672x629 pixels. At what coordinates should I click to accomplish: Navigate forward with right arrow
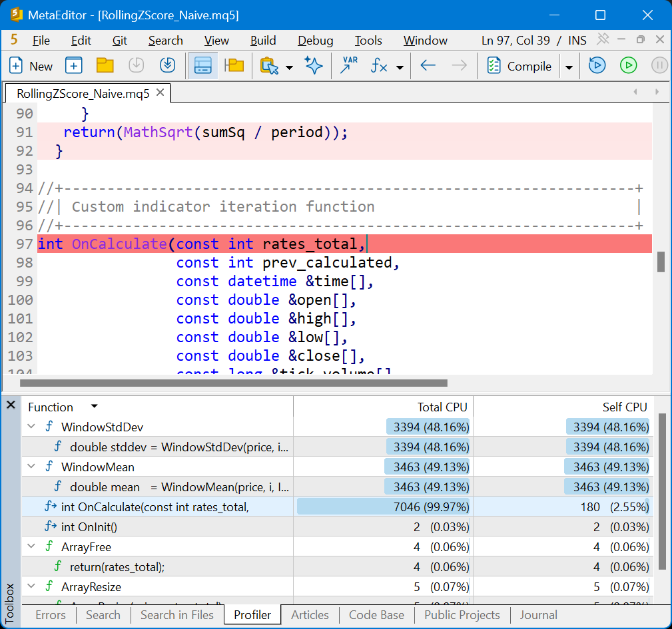pos(460,66)
